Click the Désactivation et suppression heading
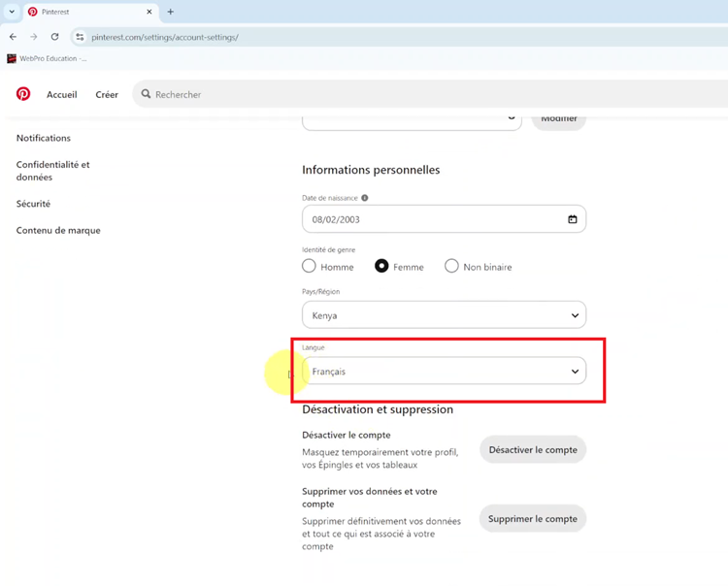 (x=378, y=409)
